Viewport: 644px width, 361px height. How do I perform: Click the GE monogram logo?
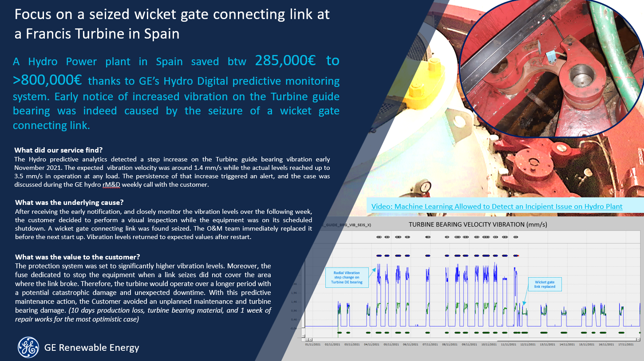[28, 347]
